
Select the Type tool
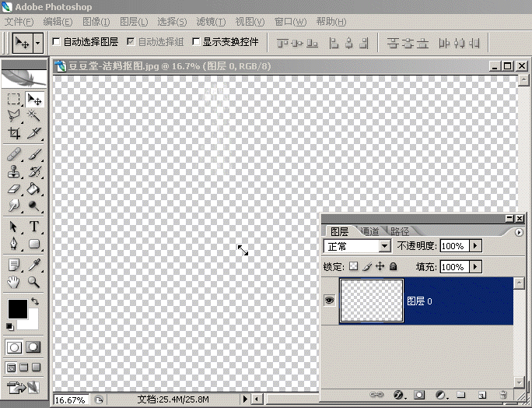34,227
